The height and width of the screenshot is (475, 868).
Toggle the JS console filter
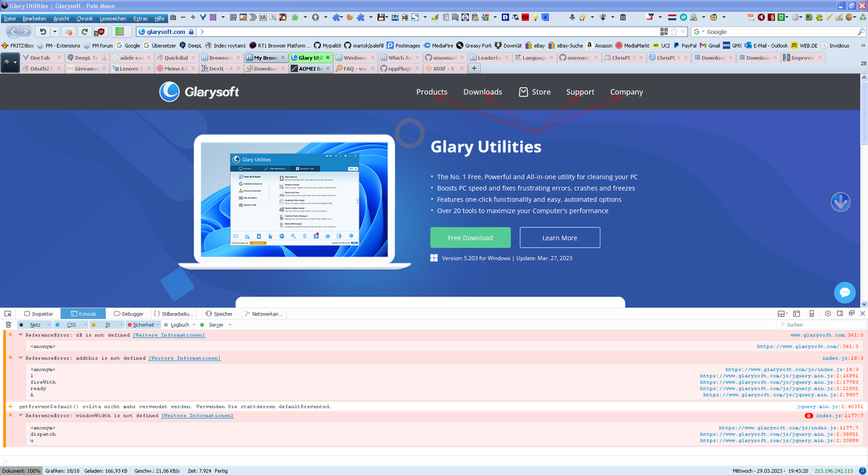(107, 325)
